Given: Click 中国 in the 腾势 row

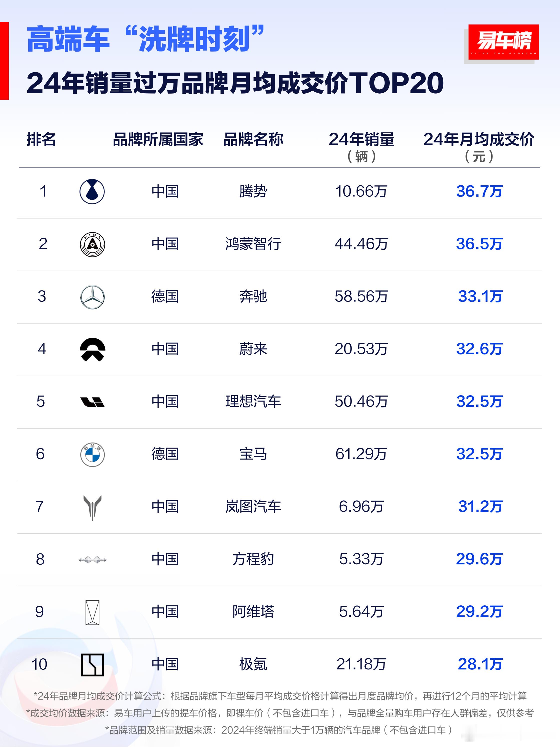Looking at the screenshot, I should (165, 191).
